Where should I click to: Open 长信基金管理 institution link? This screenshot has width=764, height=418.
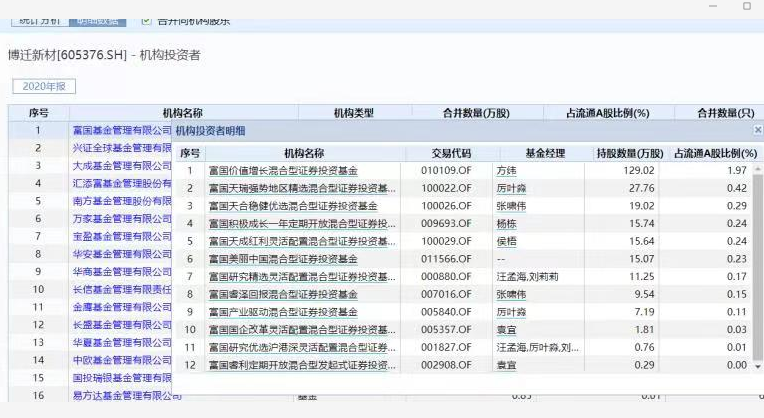[x=122, y=289]
